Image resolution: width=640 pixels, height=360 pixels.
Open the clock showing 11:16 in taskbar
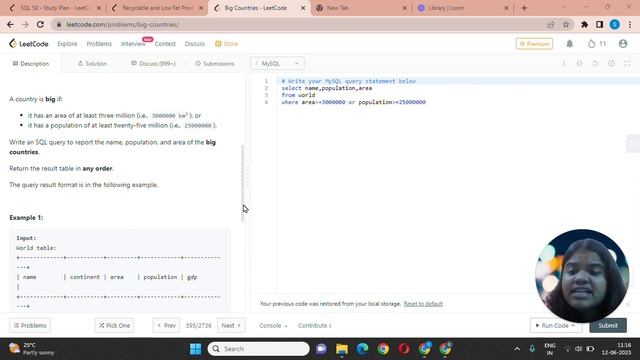click(616, 349)
